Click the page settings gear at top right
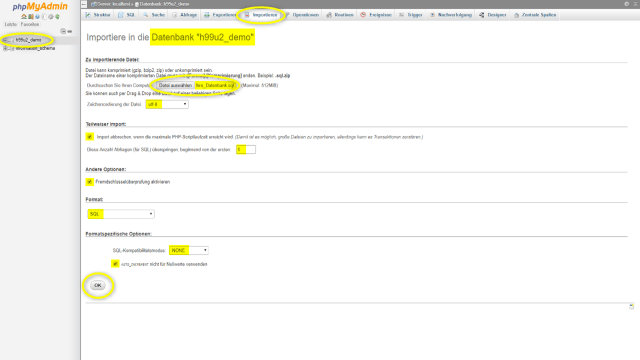Viewport: 640px width, 360px height. pyautogui.click(x=627, y=4)
